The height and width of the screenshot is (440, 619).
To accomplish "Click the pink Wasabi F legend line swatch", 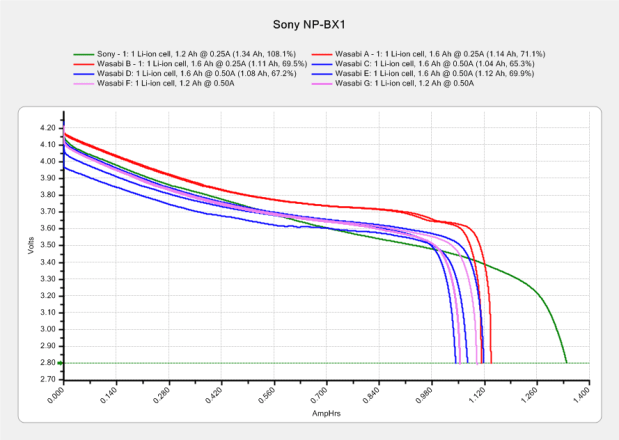I will tap(84, 84).
